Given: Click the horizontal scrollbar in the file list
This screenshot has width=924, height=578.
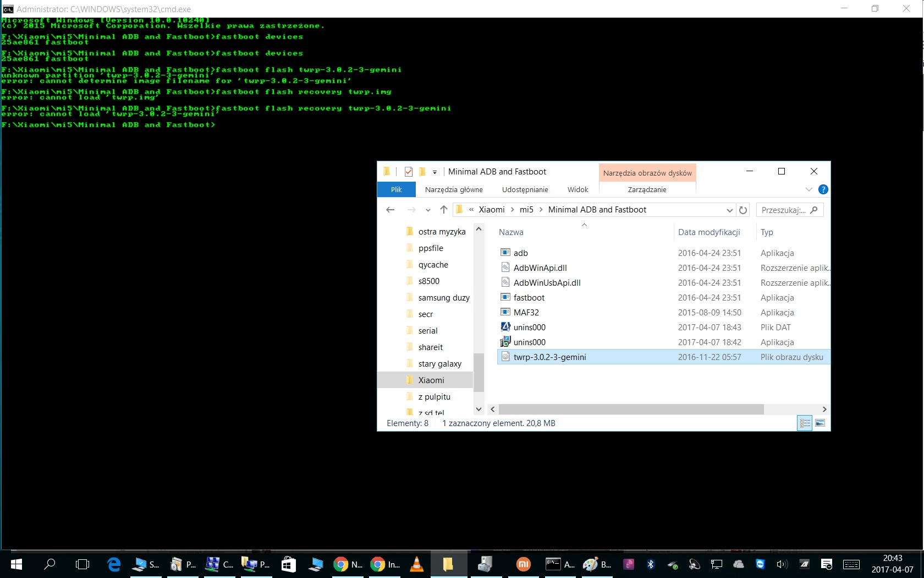Looking at the screenshot, I should pos(631,409).
